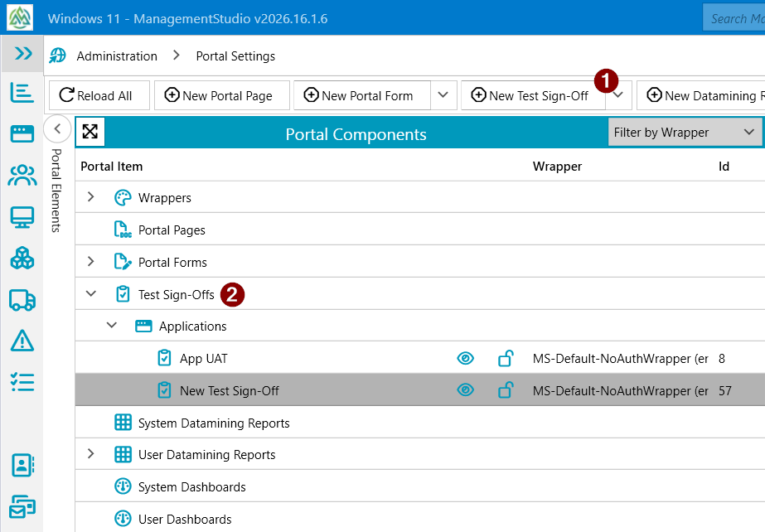Collapse the Test Sign-Offs tree node

(x=90, y=293)
